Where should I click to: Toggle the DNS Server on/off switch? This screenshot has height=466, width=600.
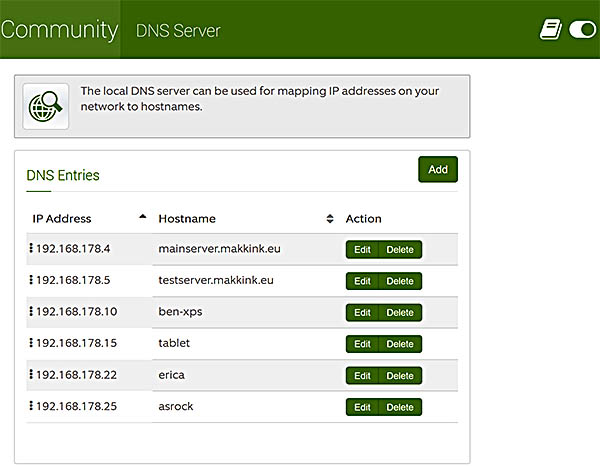582,30
